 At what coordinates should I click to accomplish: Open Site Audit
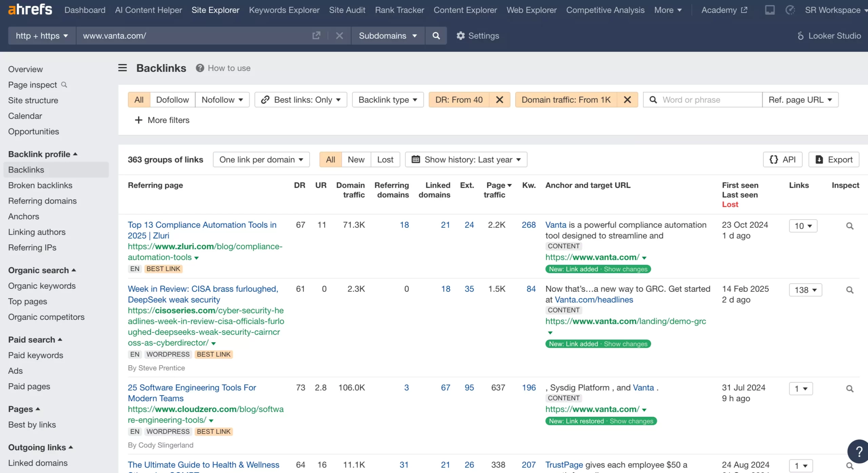pos(347,10)
